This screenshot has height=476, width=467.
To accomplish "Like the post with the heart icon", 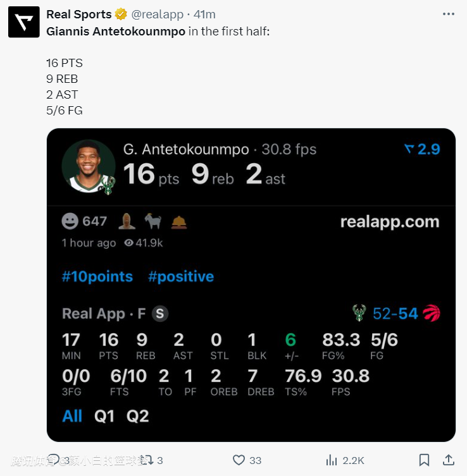I will point(239,460).
